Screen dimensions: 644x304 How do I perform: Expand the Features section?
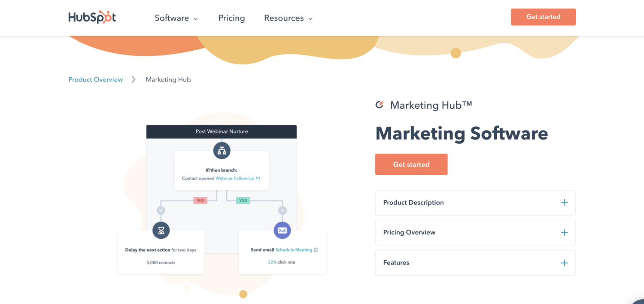(x=475, y=263)
